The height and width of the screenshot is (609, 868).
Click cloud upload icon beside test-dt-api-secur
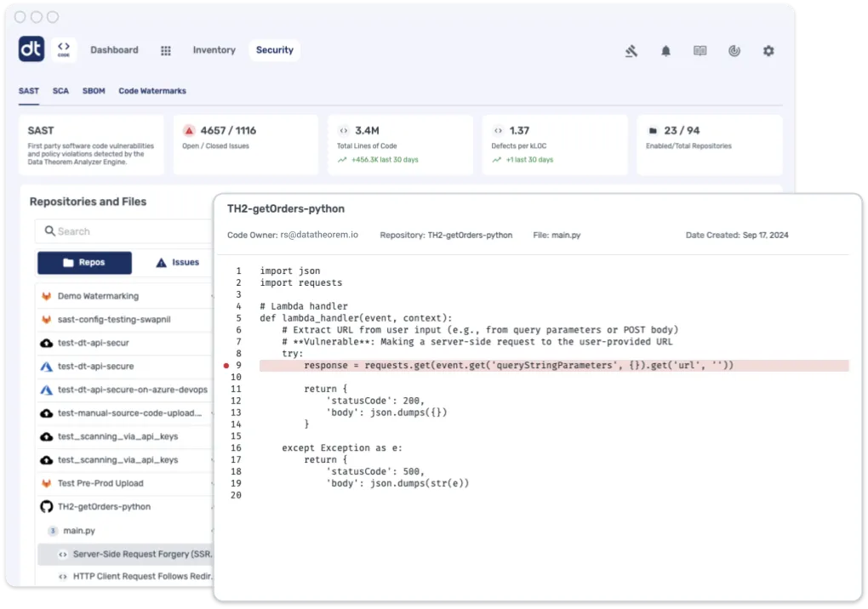click(47, 343)
